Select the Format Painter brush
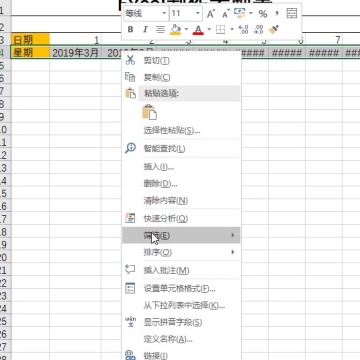Image resolution: width=360 pixels, height=360 pixels. click(x=274, y=29)
